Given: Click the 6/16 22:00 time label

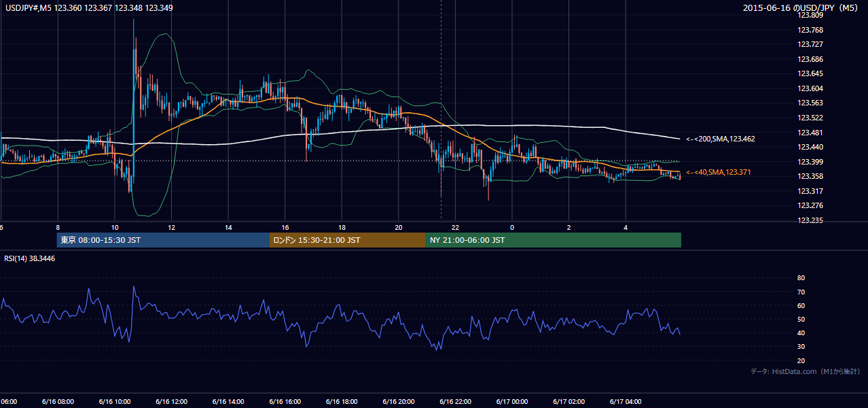Looking at the screenshot, I should pyautogui.click(x=456, y=401).
